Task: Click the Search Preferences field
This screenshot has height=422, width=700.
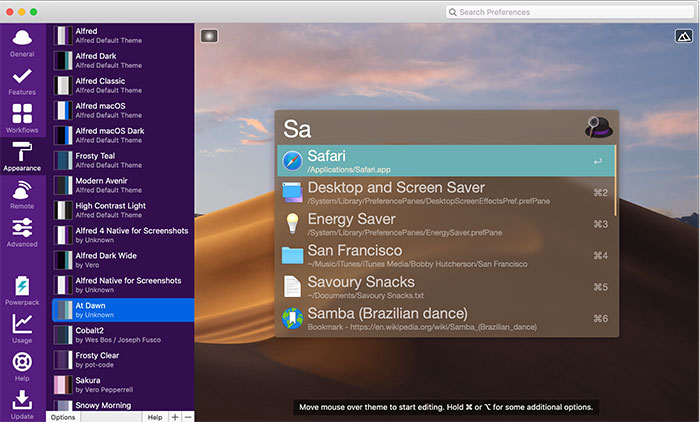Action: tap(568, 12)
